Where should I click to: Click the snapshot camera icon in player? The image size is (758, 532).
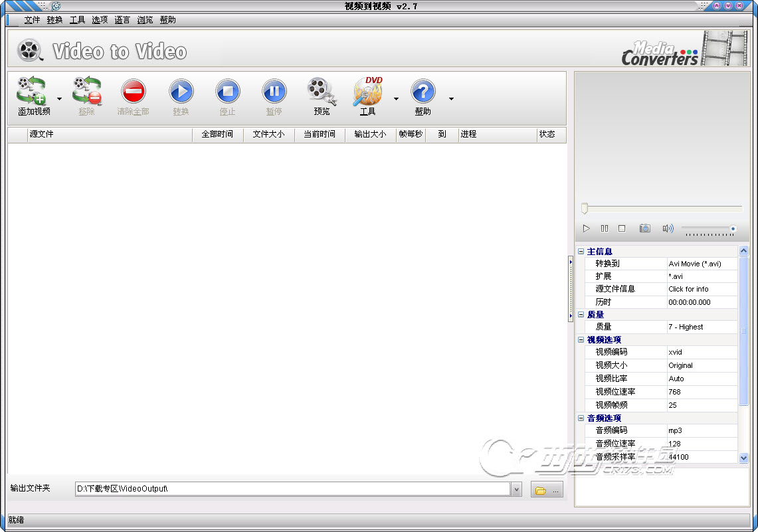coord(644,228)
